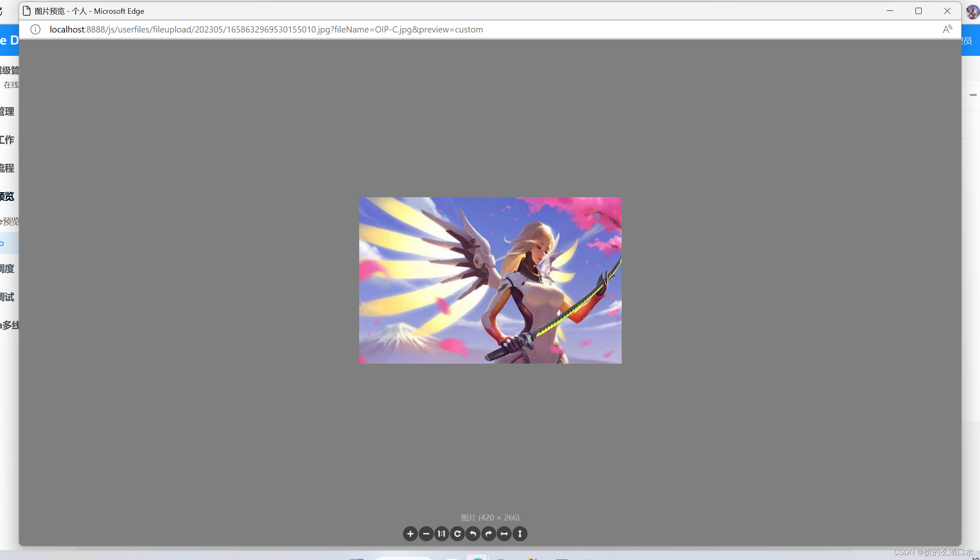Rotate the image left
This screenshot has width=980, height=560.
click(x=473, y=533)
